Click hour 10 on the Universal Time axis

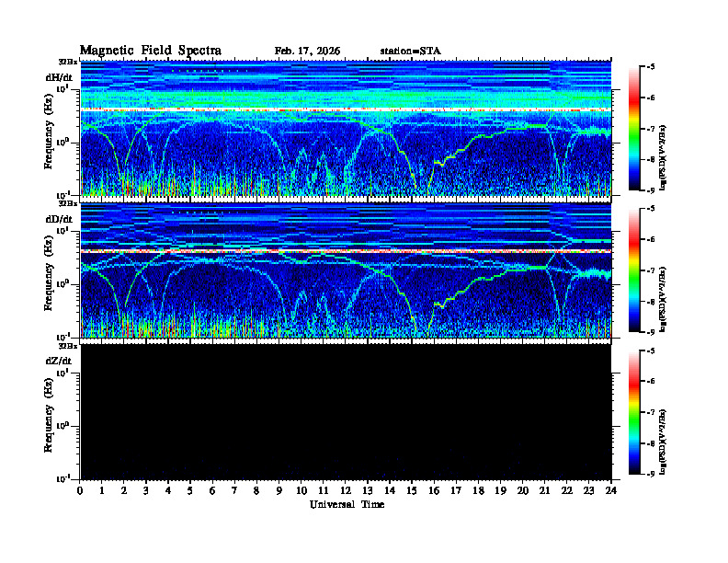301,490
